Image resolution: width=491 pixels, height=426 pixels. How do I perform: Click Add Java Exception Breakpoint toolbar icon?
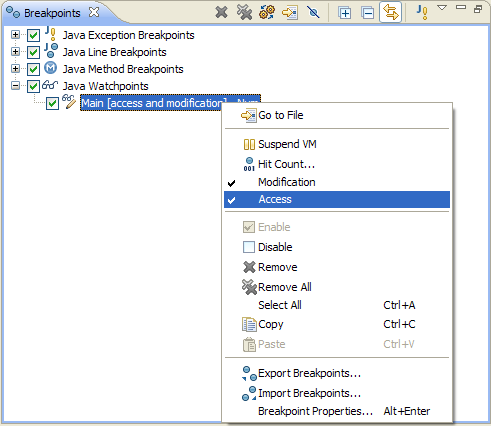[x=422, y=12]
